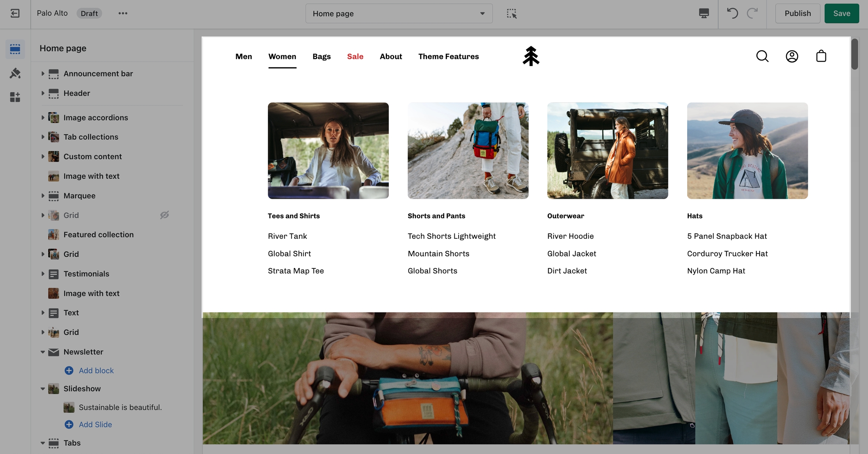Click the Outerwear collection thumbnail
Viewport: 868px width, 454px height.
(607, 151)
